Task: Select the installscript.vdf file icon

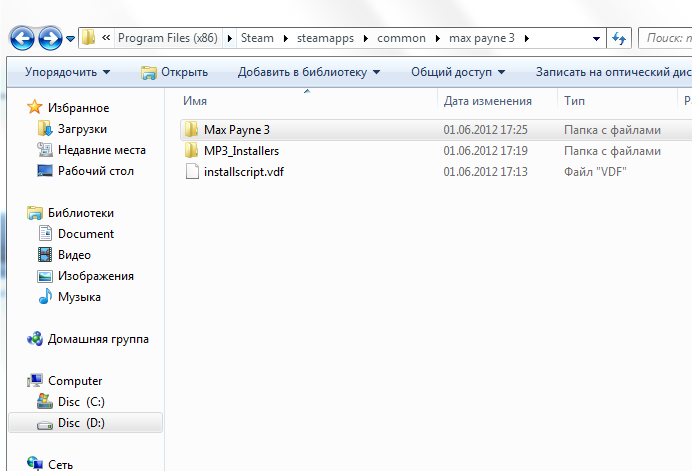Action: click(192, 171)
